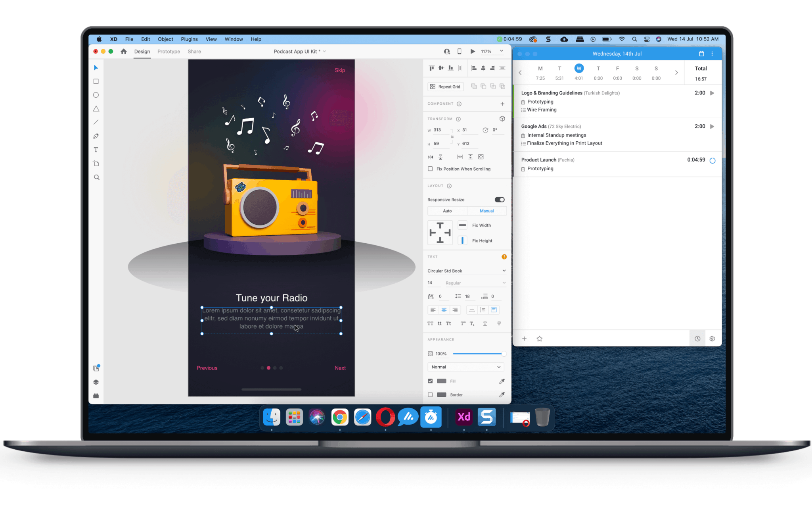The image size is (812, 508).
Task: Check the Border checkbox
Action: [x=430, y=394]
